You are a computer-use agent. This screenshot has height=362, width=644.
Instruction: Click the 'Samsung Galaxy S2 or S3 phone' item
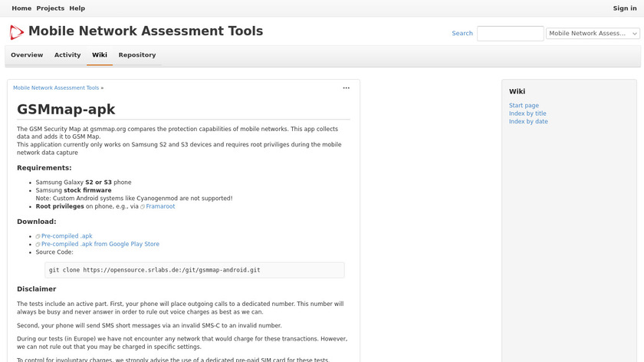[x=84, y=182]
